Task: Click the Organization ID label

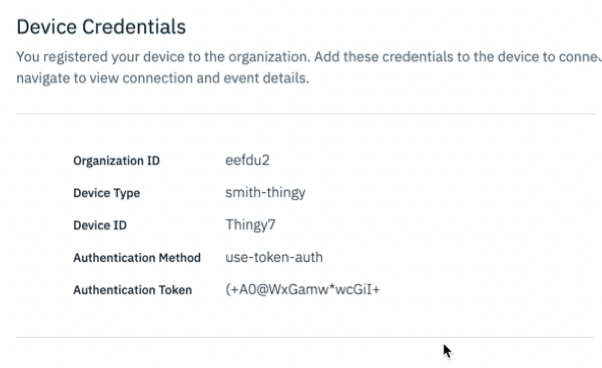Action: point(116,161)
